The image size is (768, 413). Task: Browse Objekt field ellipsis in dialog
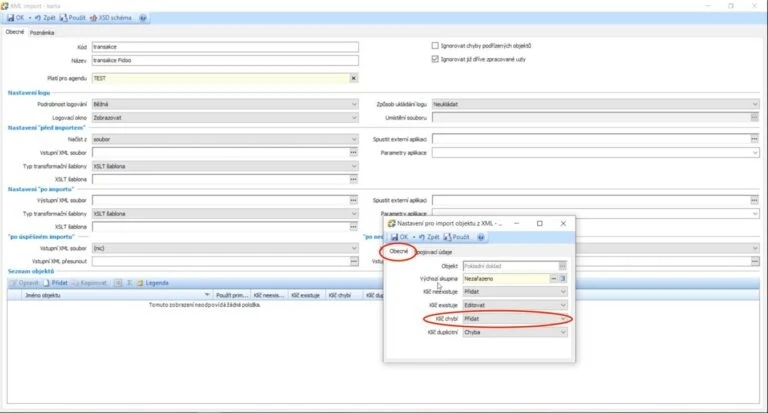coord(562,266)
